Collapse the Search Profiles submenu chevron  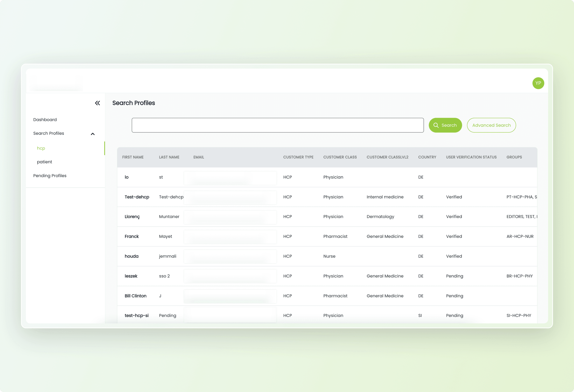click(93, 134)
